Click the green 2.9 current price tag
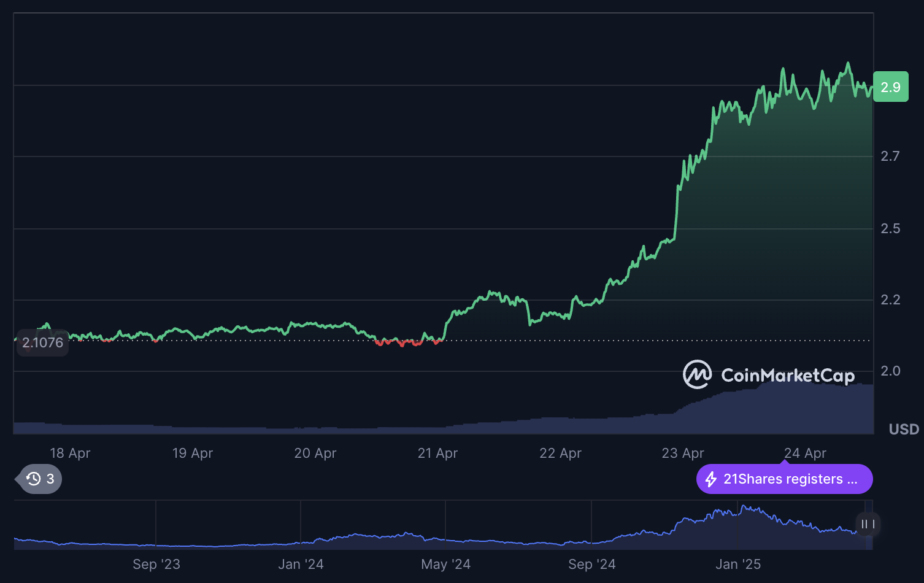This screenshot has height=583, width=924. coord(890,87)
